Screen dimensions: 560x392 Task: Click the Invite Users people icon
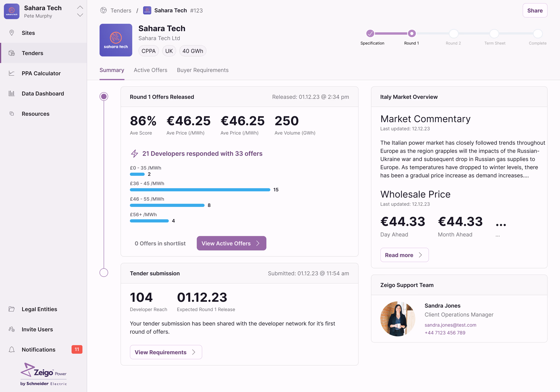click(11, 329)
